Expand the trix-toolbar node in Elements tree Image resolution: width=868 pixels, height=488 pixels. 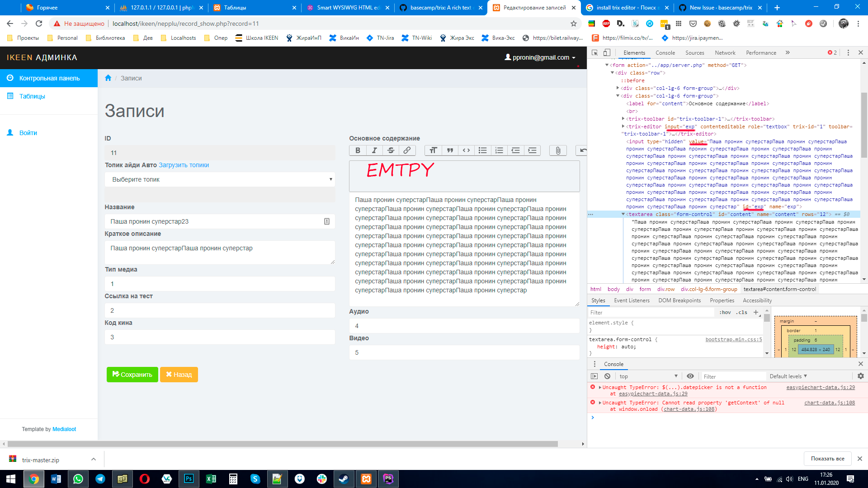click(624, 118)
